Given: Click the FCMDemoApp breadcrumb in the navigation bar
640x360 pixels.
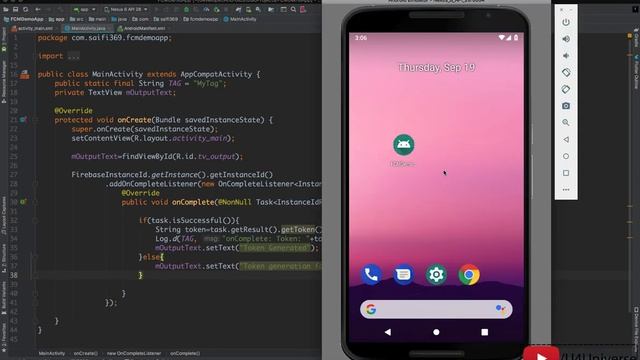Looking at the screenshot, I should [x=24, y=19].
